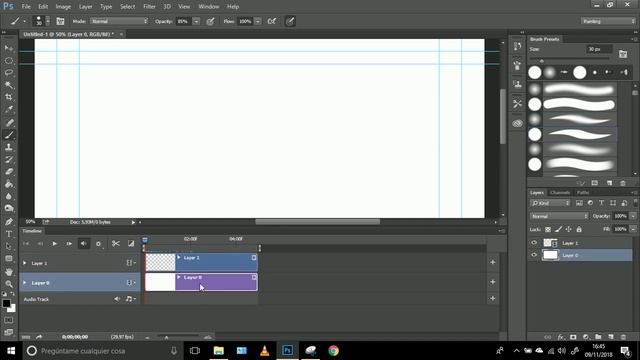The height and width of the screenshot is (360, 640).
Task: Toggle airbrush build-up in options bar
Action: pos(272,21)
